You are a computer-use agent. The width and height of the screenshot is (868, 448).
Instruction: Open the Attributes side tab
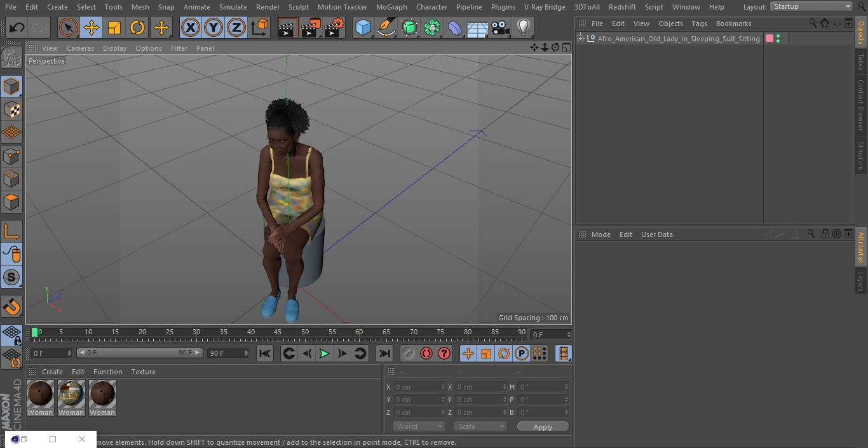[861, 247]
